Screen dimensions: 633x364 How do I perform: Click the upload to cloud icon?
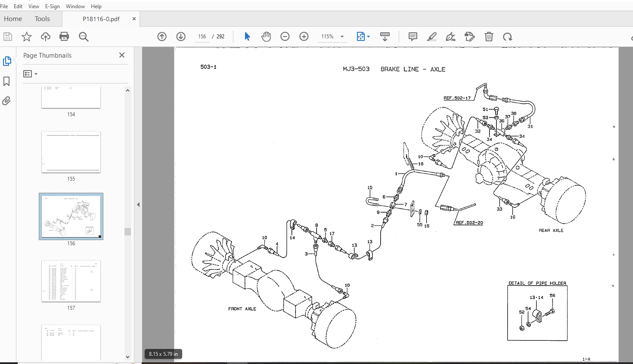click(x=45, y=37)
